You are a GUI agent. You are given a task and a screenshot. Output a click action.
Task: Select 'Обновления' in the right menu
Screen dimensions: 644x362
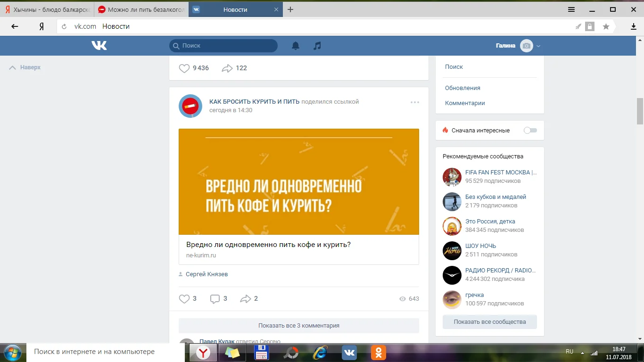point(462,88)
